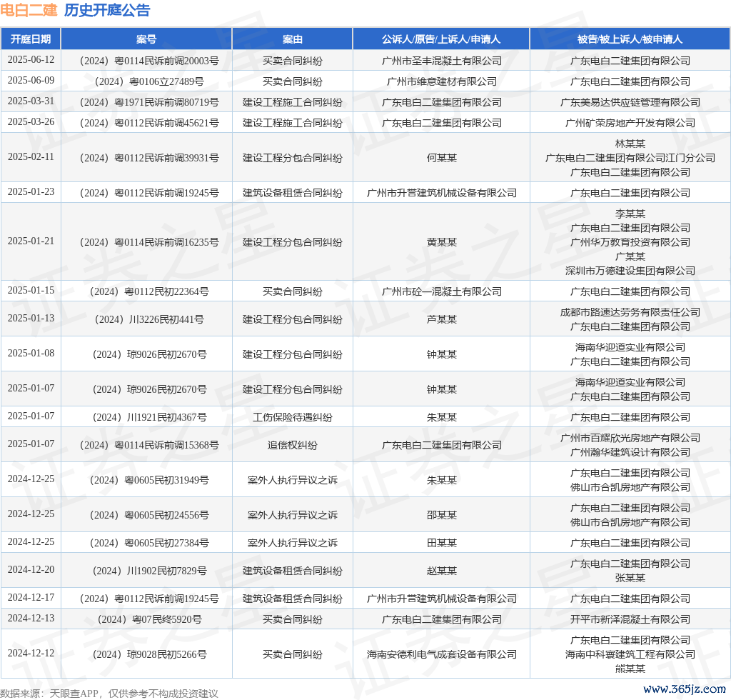Select case number 琼9028民初5266号

point(149,654)
